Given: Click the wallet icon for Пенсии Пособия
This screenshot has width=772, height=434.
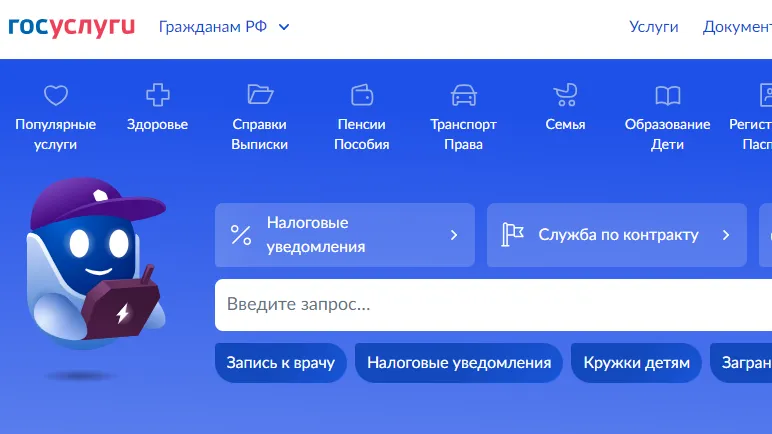Looking at the screenshot, I should 362,95.
